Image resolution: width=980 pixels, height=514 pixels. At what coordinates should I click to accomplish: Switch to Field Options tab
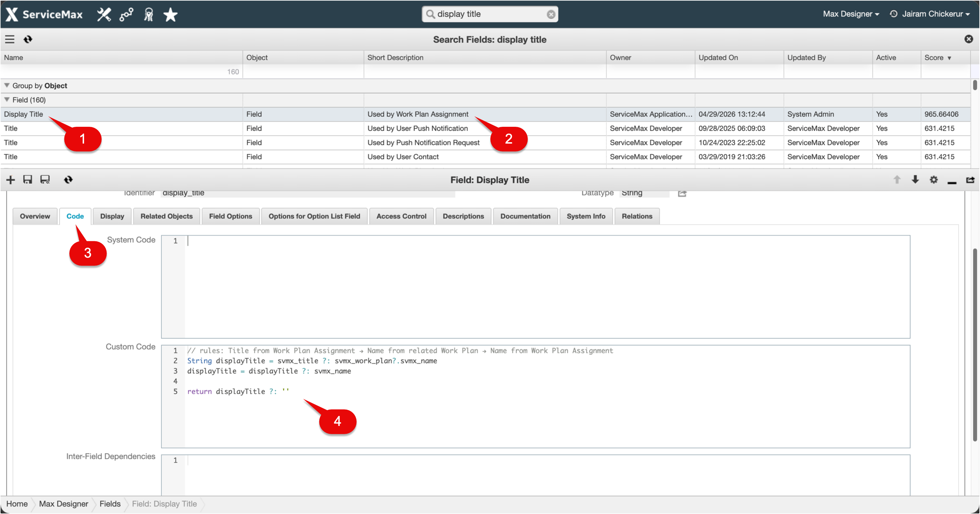point(230,216)
